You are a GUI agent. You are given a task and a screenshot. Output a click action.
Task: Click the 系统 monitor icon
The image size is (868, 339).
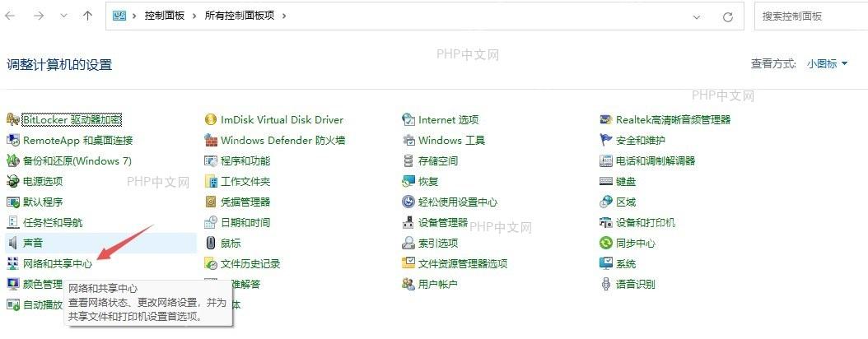606,264
